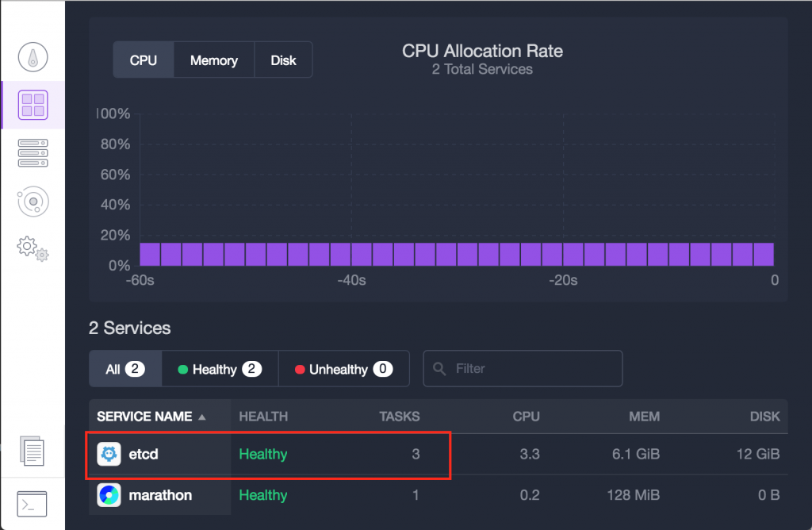The image size is (812, 530).
Task: Switch chart to the Memory tab
Action: pyautogui.click(x=214, y=60)
